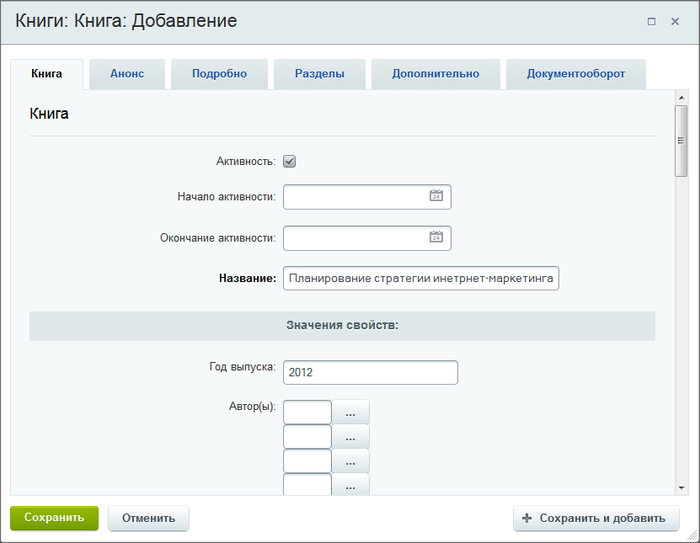Open calendar for Окончание активности field
Viewport: 700px width, 543px height.
pyautogui.click(x=436, y=236)
